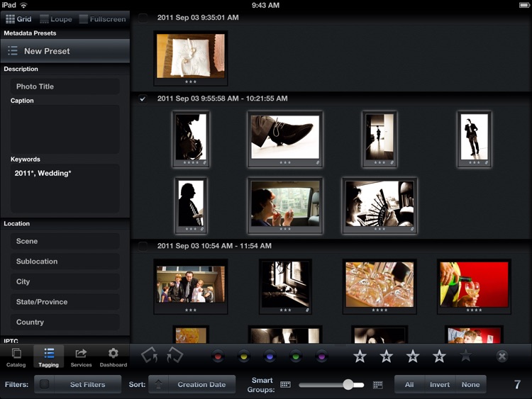The image size is (532, 399).
Task: Clear rating with the X button
Action: click(502, 356)
